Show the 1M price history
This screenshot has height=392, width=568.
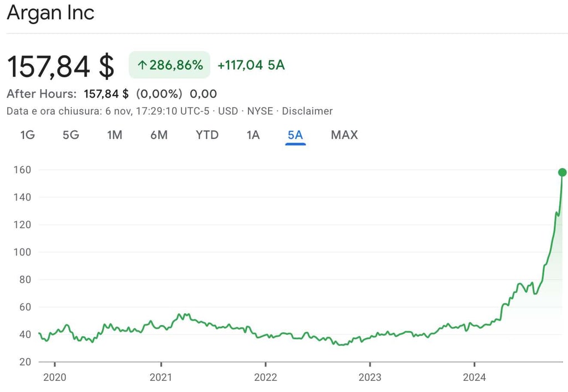114,135
